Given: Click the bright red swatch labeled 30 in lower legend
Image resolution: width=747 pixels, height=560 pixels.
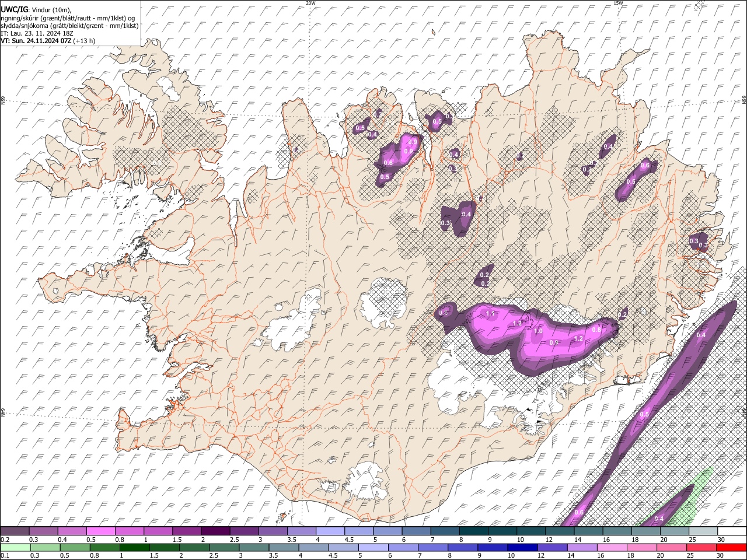Looking at the screenshot, I should click(x=732, y=547).
